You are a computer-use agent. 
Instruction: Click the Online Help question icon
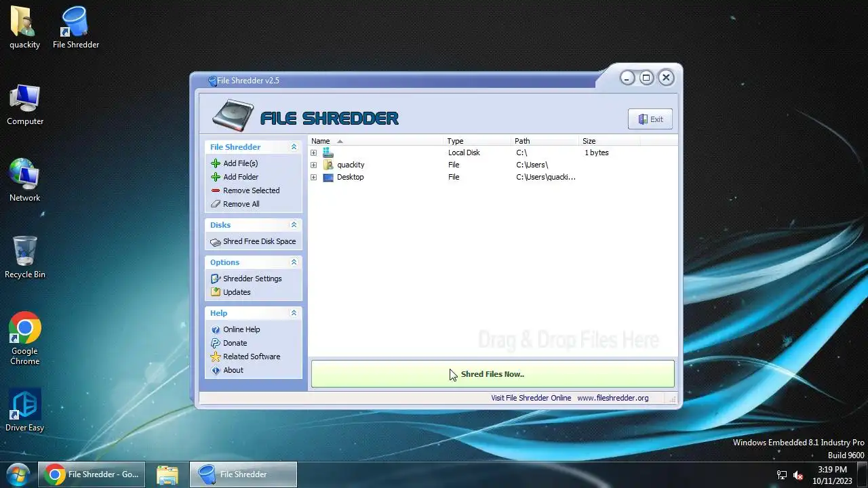[216, 329]
